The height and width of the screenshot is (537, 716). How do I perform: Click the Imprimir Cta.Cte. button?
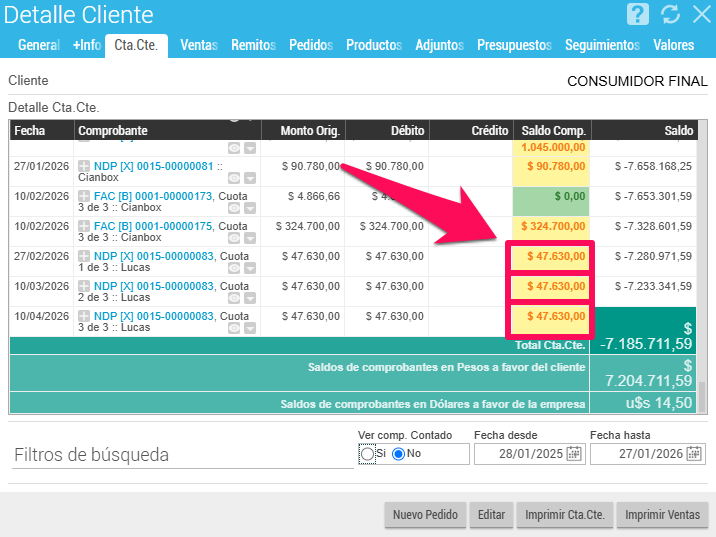click(564, 515)
